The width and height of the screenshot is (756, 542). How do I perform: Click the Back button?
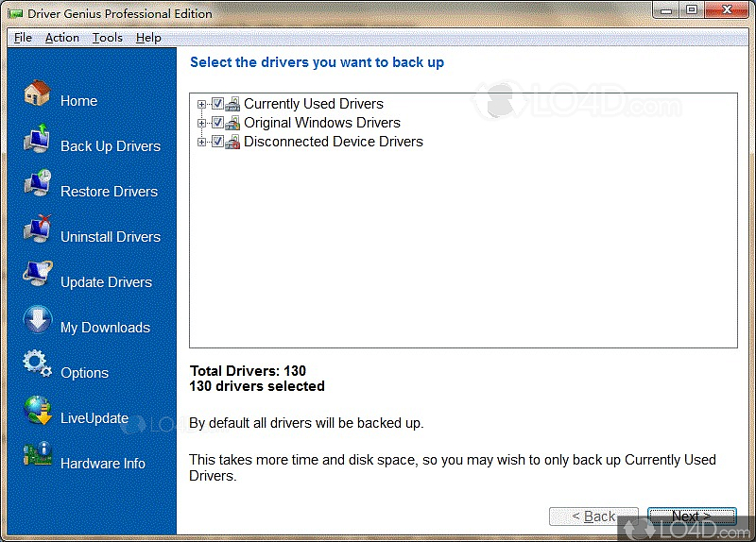click(x=593, y=517)
